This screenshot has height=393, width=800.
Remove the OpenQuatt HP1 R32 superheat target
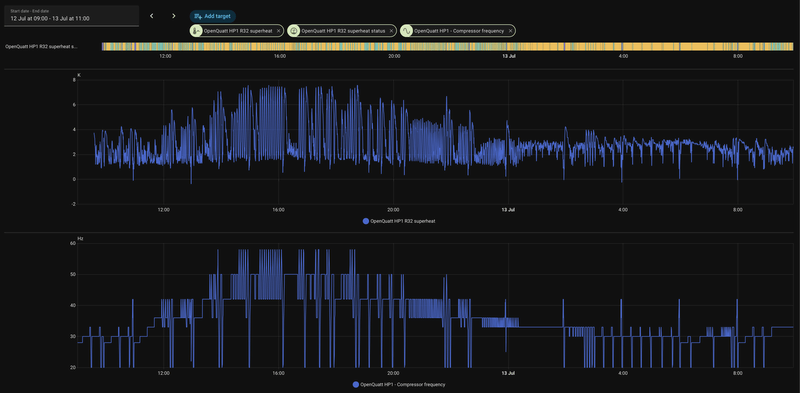[x=278, y=31]
